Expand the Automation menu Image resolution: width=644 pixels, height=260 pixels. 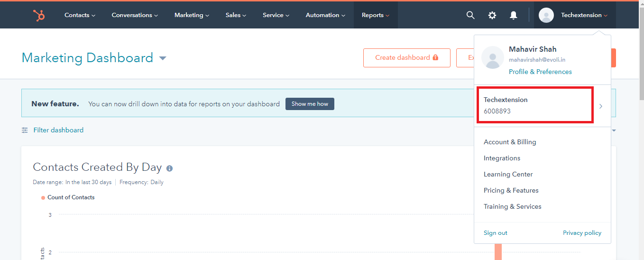[325, 15]
